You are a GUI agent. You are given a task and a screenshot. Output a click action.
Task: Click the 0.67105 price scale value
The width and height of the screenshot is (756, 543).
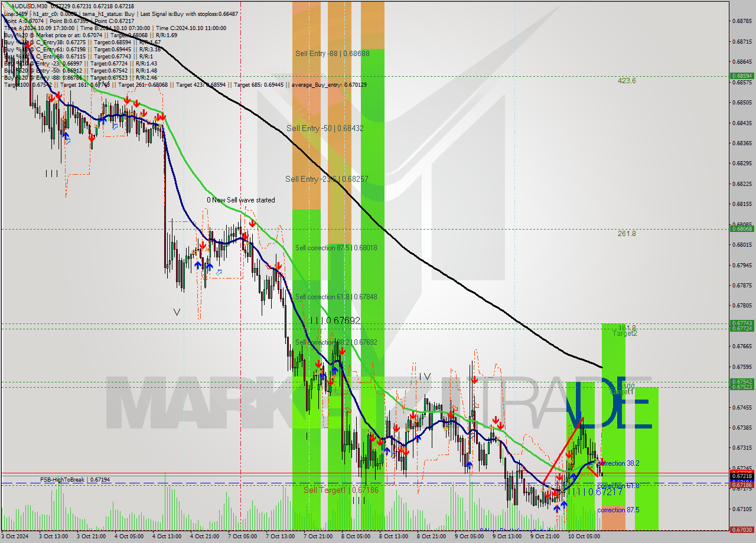coord(742,509)
